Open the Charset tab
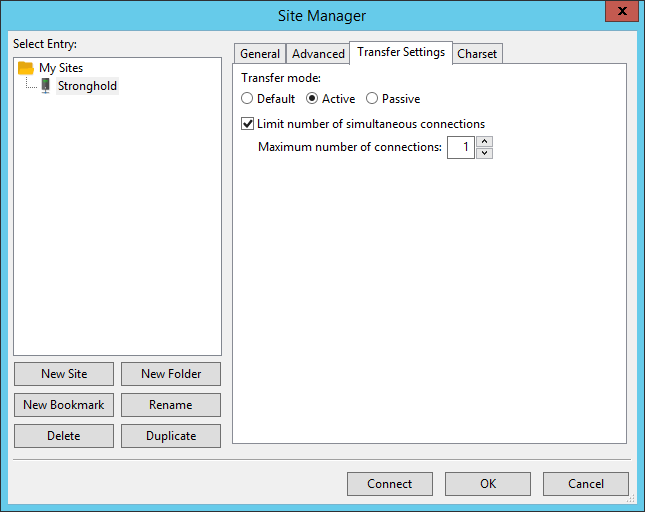This screenshot has width=645, height=514. coord(477,54)
